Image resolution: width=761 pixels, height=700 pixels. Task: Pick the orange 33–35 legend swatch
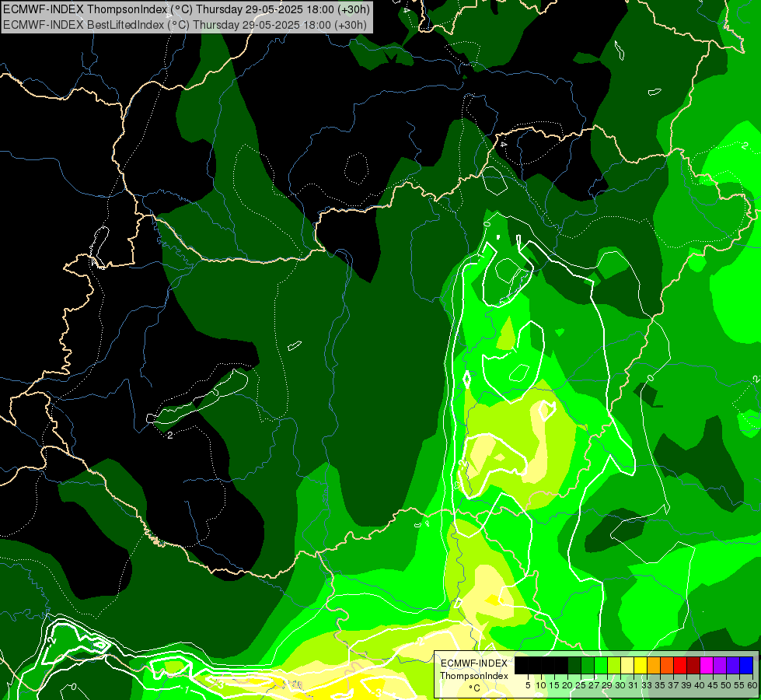pos(654,665)
